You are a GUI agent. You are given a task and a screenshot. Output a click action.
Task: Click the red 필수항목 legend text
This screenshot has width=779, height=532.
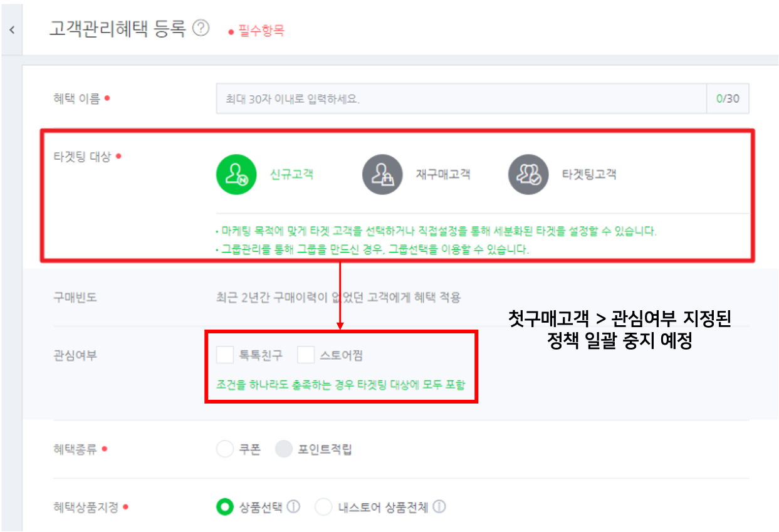pos(261,30)
